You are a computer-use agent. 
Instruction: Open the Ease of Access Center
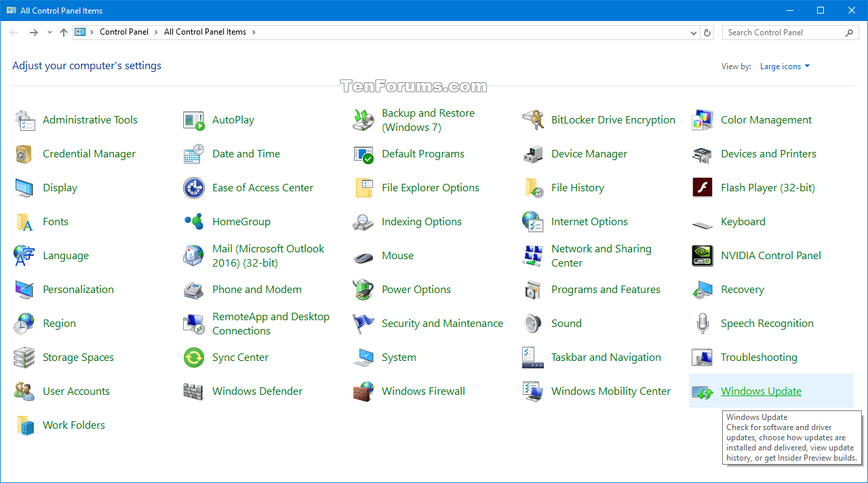[263, 187]
